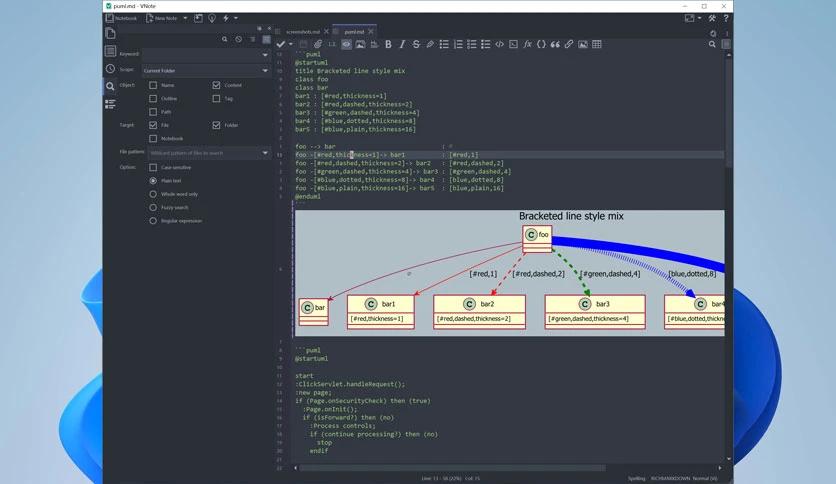Screen dimensions: 836x484
Task: Switch to the screenshots.md tab
Action: [x=303, y=32]
